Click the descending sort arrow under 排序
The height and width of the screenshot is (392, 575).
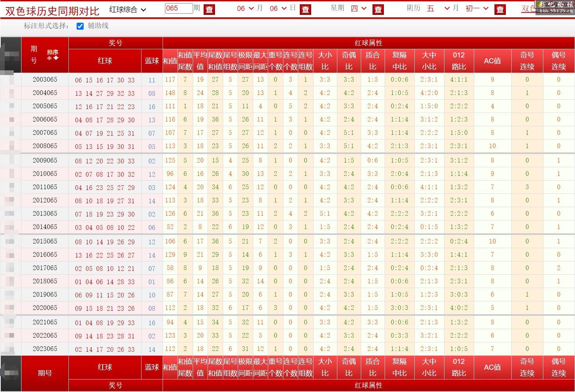[56, 58]
